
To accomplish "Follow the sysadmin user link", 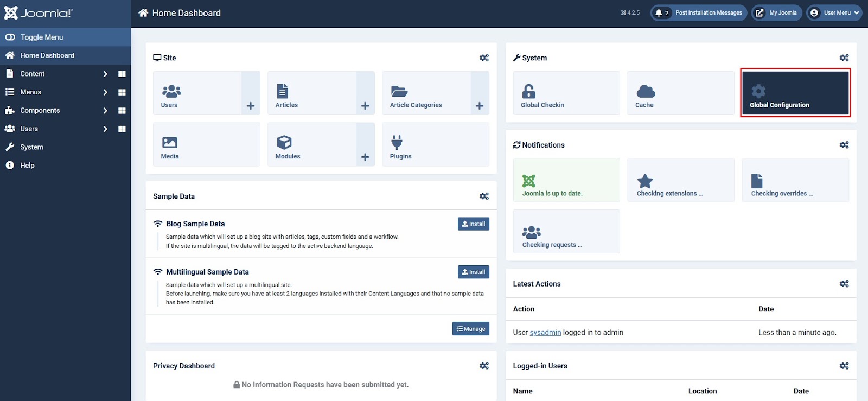I will point(545,333).
